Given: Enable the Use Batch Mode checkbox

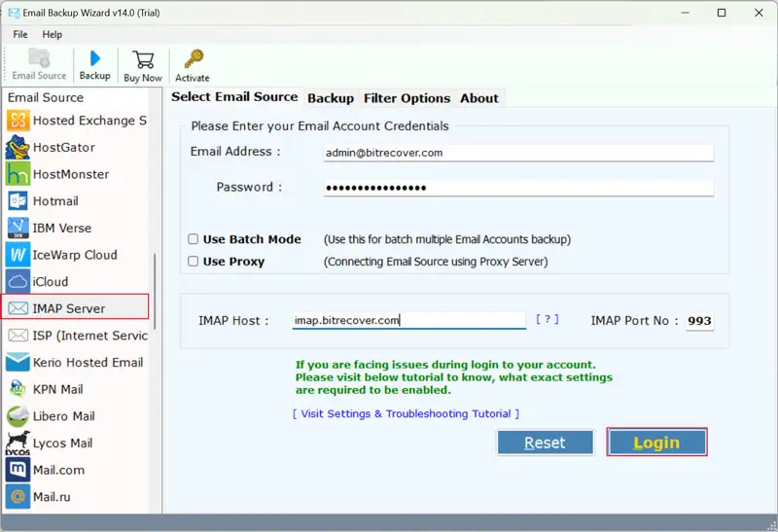Looking at the screenshot, I should click(193, 239).
